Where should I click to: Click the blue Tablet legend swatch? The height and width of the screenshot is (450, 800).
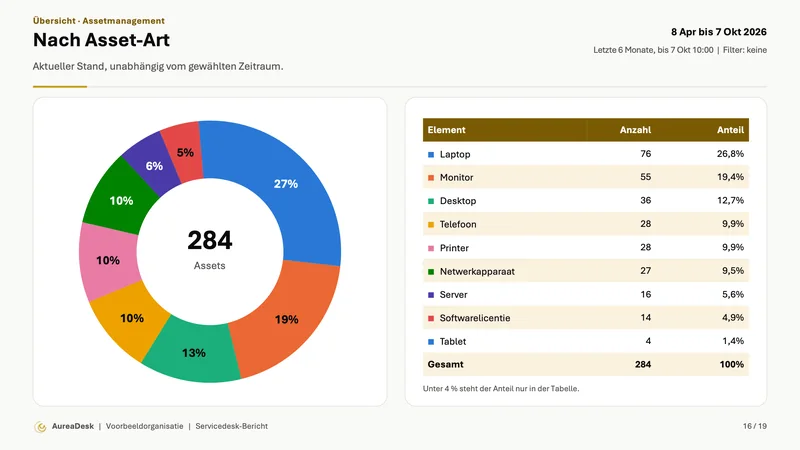pos(431,342)
